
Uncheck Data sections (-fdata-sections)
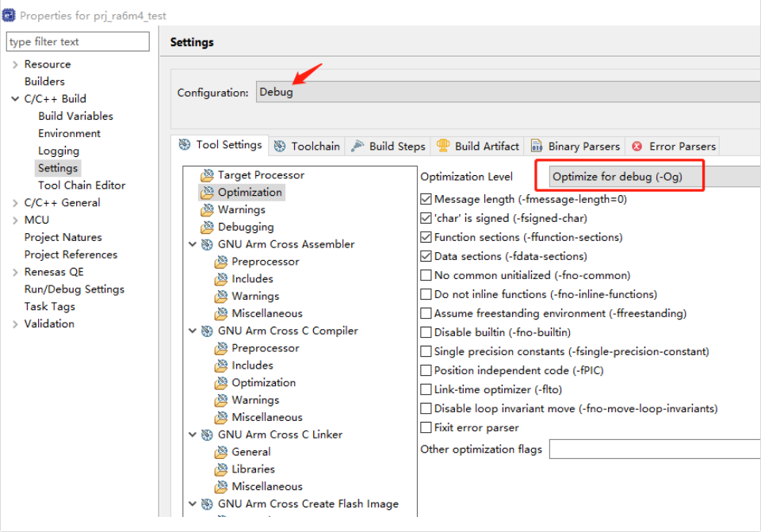pyautogui.click(x=426, y=256)
